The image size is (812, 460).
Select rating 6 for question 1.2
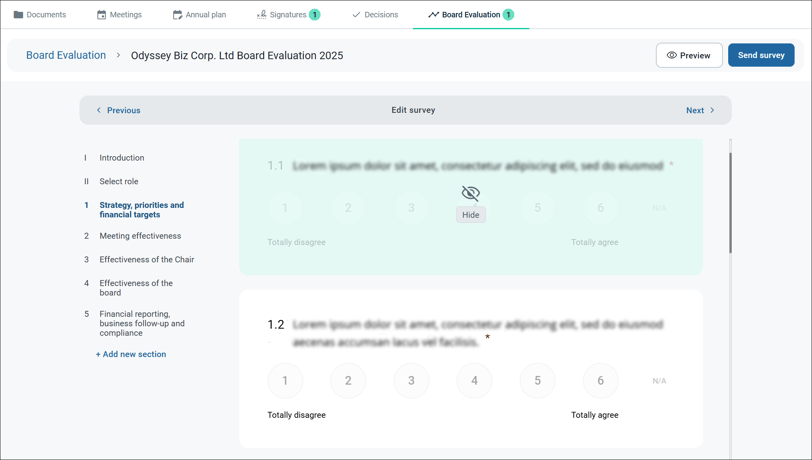tap(601, 381)
